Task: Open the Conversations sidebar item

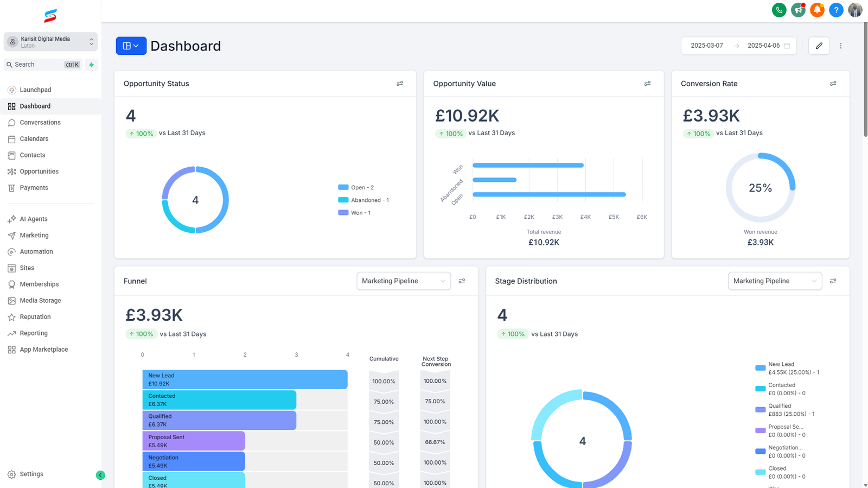Action: click(40, 123)
